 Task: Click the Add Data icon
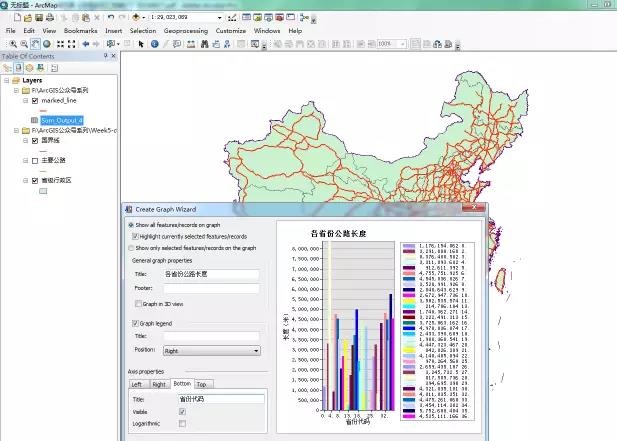135,17
